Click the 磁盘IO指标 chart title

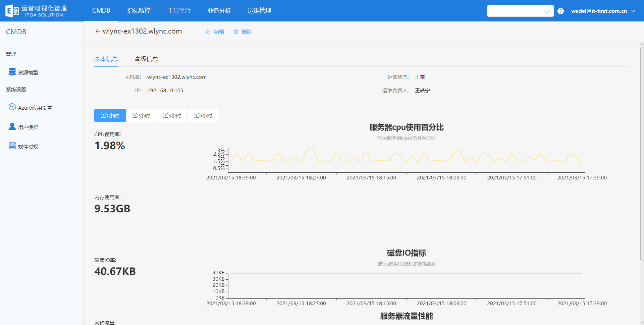tap(407, 253)
